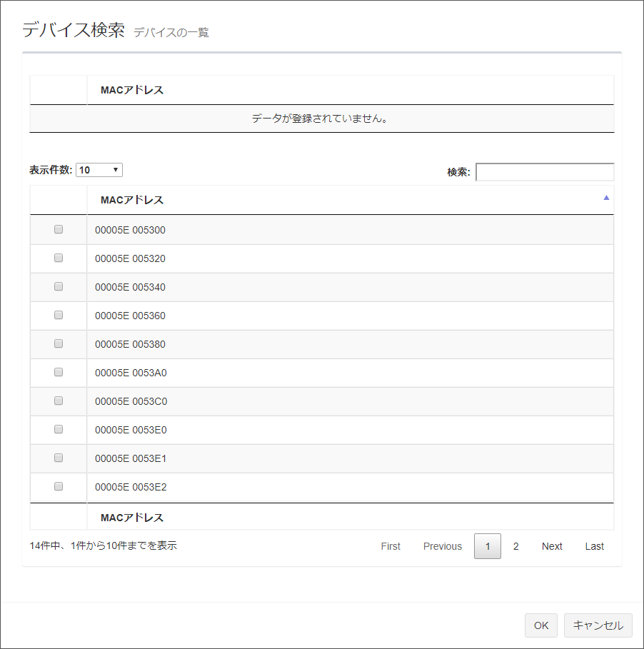644x649 pixels.
Task: Enable checkbox for 00005E 005360
Action: point(59,315)
